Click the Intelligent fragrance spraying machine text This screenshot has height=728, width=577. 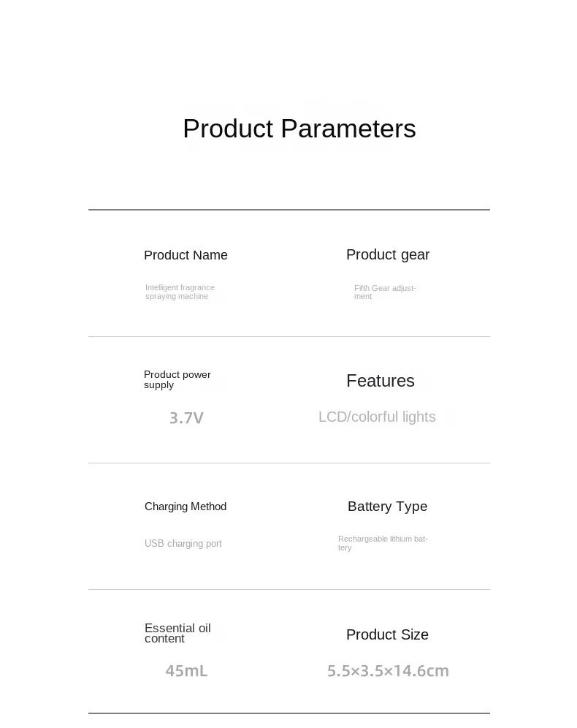click(x=180, y=292)
